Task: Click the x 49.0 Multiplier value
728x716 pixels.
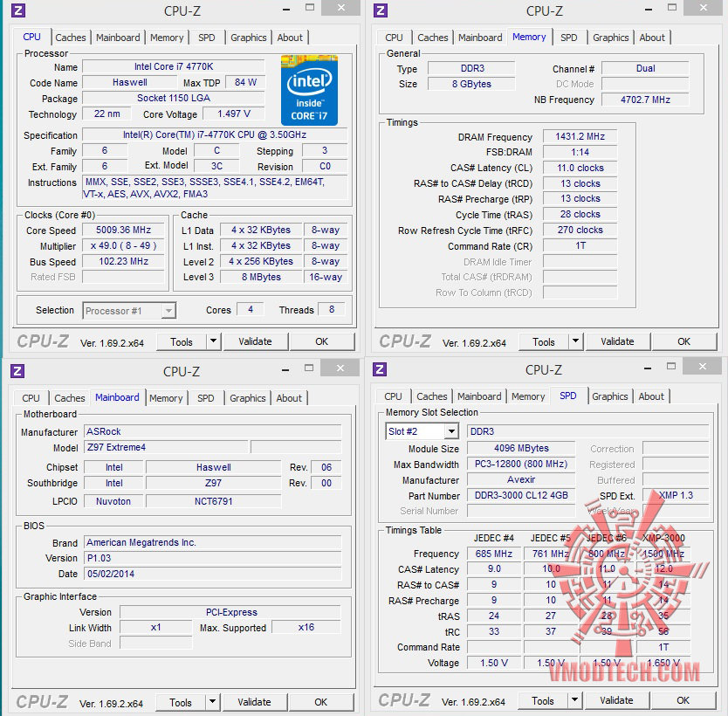Action: 123,245
